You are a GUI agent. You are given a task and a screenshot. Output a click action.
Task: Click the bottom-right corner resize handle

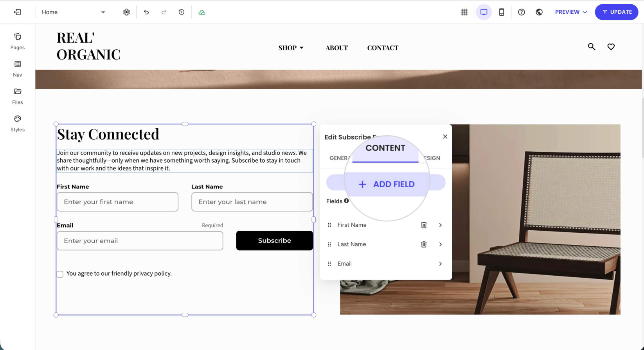[314, 315]
